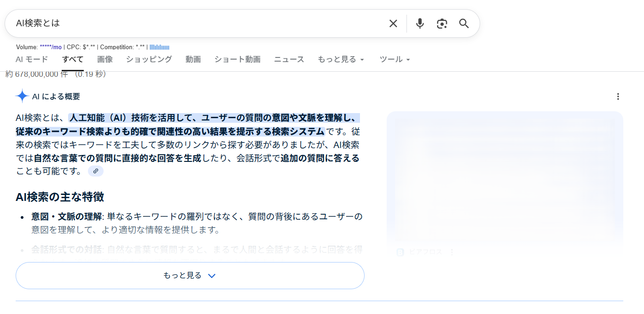Go to the ショッピング tab

point(149,59)
